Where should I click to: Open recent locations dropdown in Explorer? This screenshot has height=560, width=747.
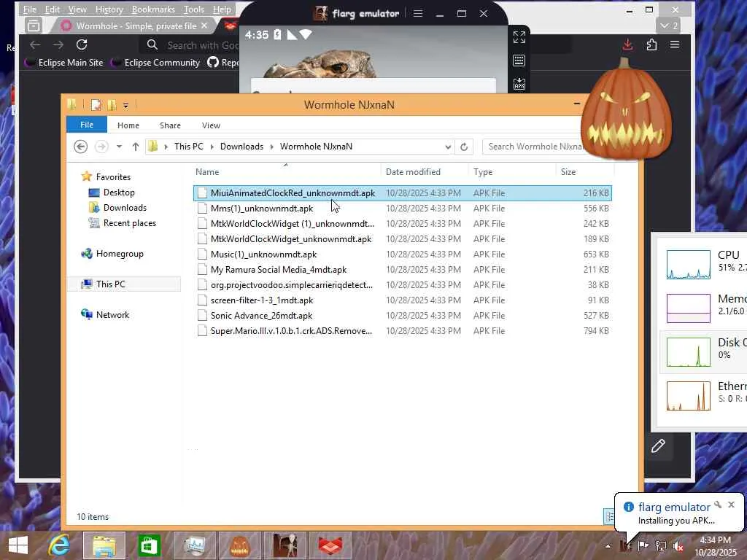[119, 147]
